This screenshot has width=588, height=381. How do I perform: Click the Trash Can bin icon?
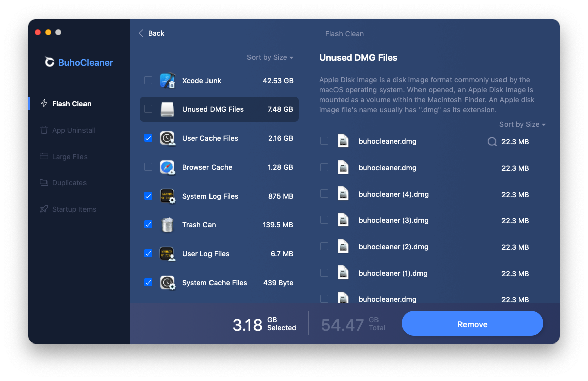[167, 225]
